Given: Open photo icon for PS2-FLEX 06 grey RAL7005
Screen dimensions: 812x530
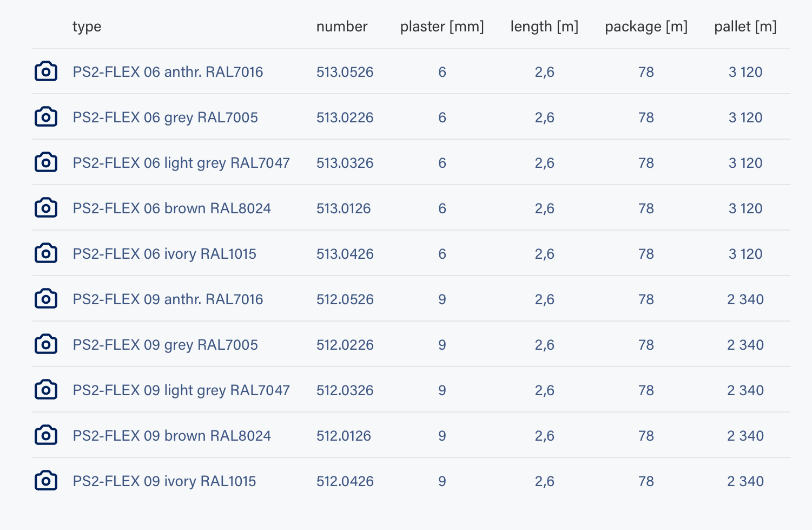Looking at the screenshot, I should [46, 117].
